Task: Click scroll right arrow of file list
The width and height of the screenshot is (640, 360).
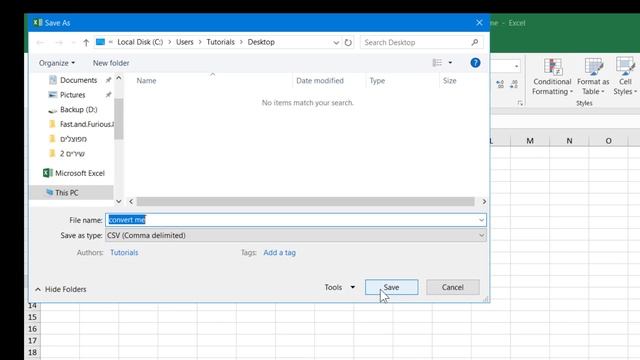Action: [x=484, y=202]
